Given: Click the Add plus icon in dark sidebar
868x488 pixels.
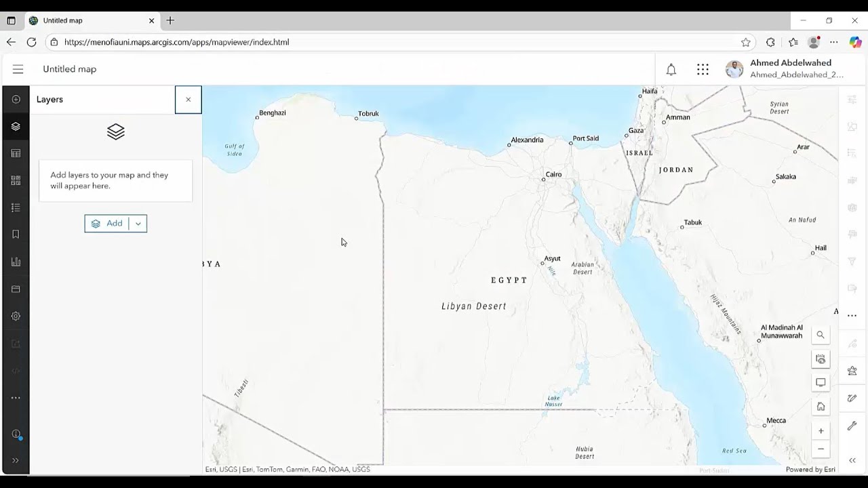Looking at the screenshot, I should [x=16, y=99].
